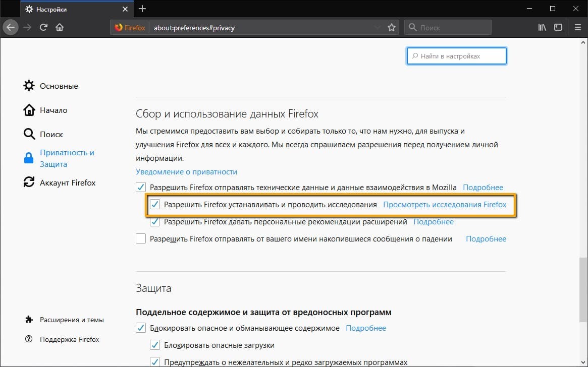Click the Поддельное содержимое subsection heading
This screenshot has width=588, height=367.
(x=263, y=313)
